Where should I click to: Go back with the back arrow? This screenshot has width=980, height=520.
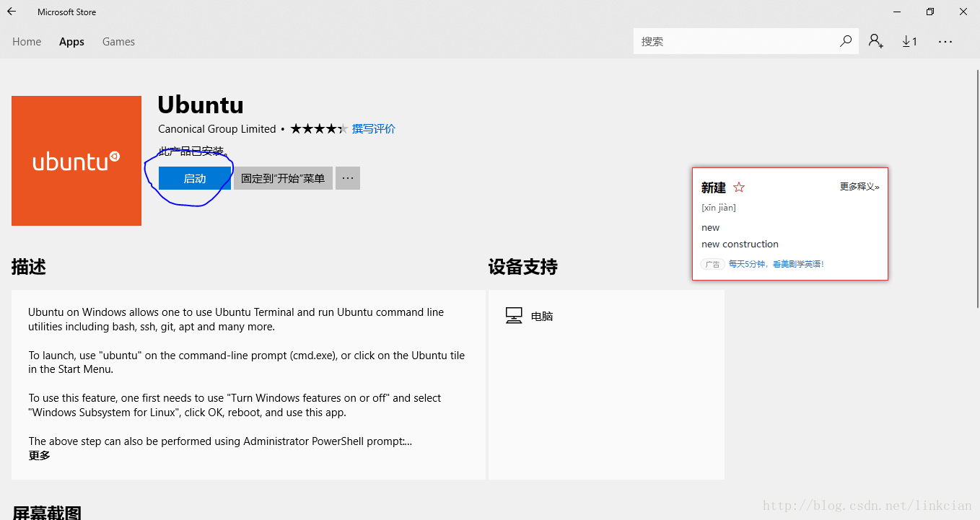pos(12,12)
